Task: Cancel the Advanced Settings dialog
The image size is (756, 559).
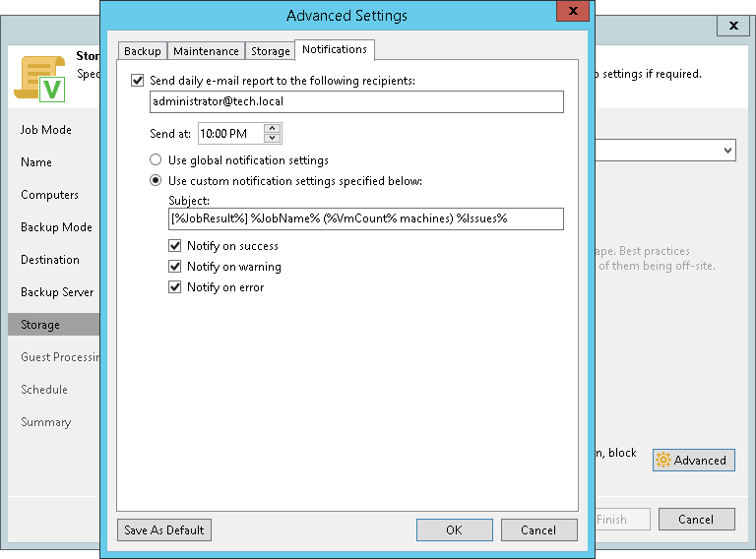Action: point(539,530)
